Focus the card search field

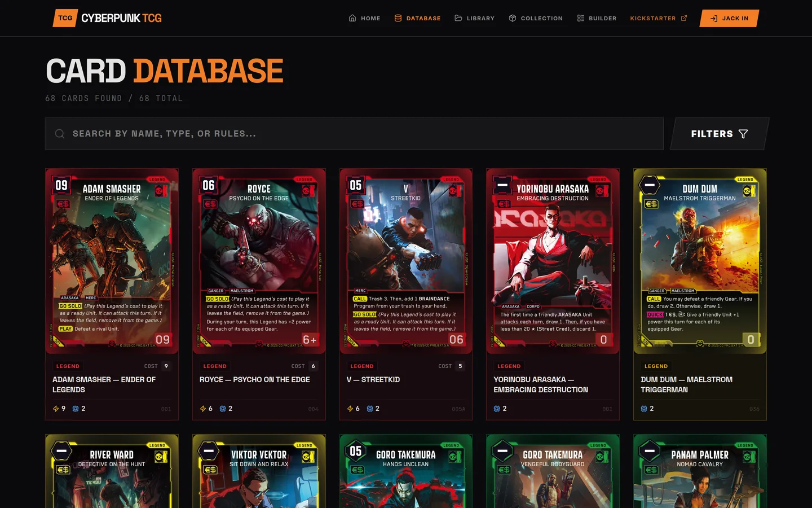point(354,134)
